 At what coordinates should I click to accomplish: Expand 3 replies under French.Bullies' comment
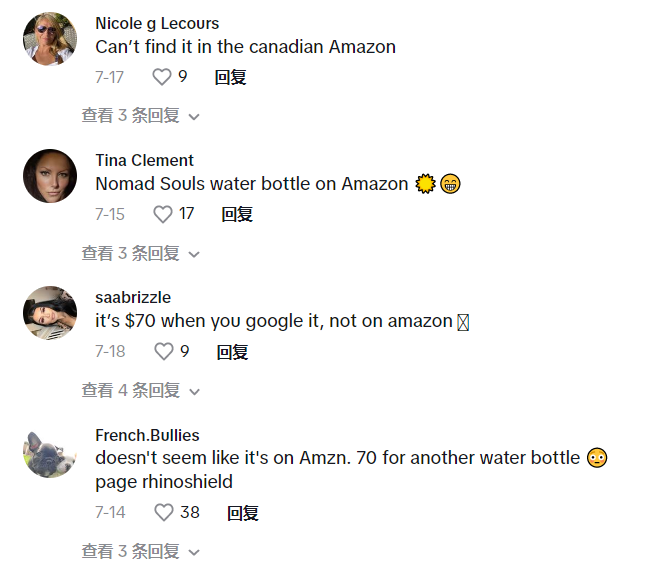[140, 551]
